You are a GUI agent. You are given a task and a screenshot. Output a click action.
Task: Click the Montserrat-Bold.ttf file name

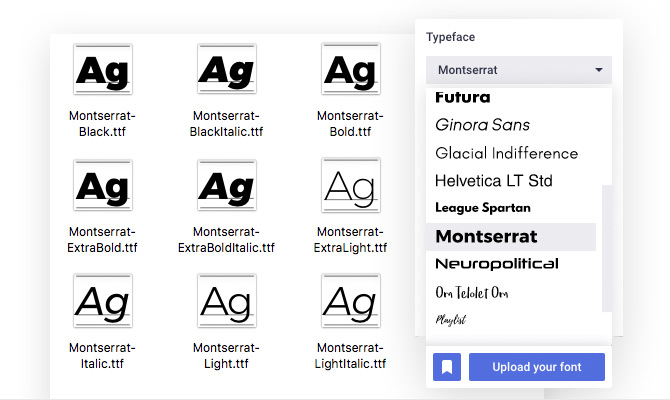(350, 124)
